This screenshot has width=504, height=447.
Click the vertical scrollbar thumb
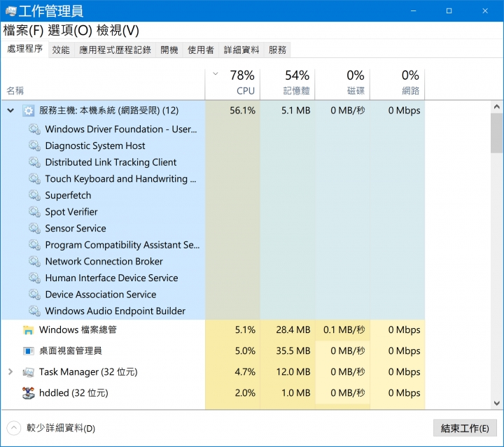click(497, 133)
